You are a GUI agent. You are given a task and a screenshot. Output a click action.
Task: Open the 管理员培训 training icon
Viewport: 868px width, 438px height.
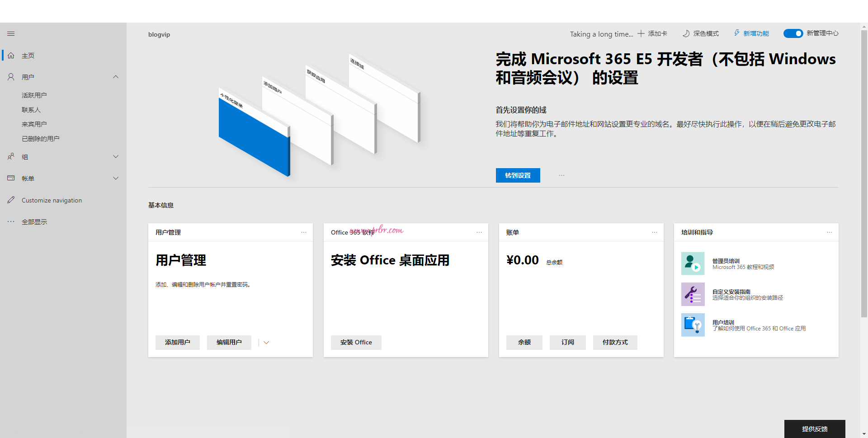click(693, 264)
